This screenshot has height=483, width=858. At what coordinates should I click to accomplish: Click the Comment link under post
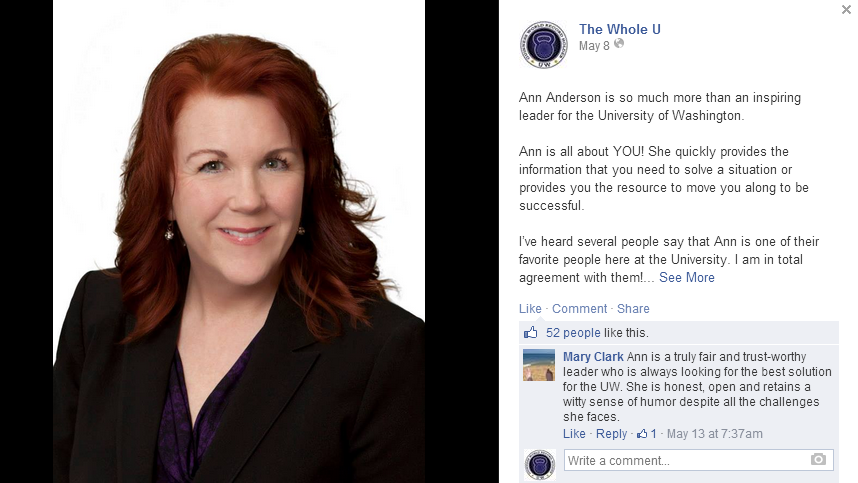pos(579,309)
